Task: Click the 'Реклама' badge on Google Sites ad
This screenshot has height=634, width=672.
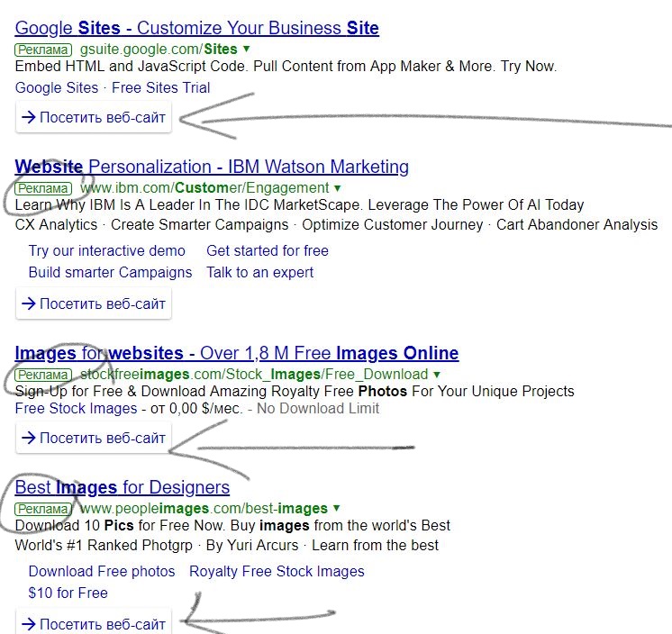Action: click(43, 50)
